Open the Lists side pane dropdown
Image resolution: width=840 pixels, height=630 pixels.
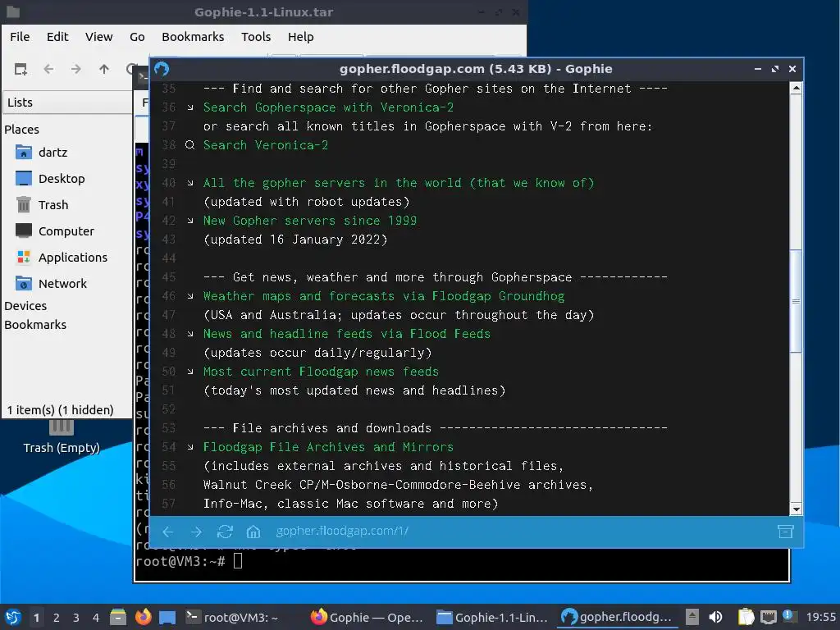[x=67, y=103]
